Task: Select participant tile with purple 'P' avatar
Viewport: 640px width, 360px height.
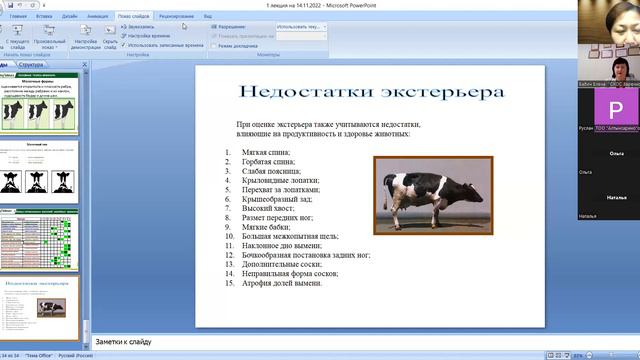Action: (609, 109)
